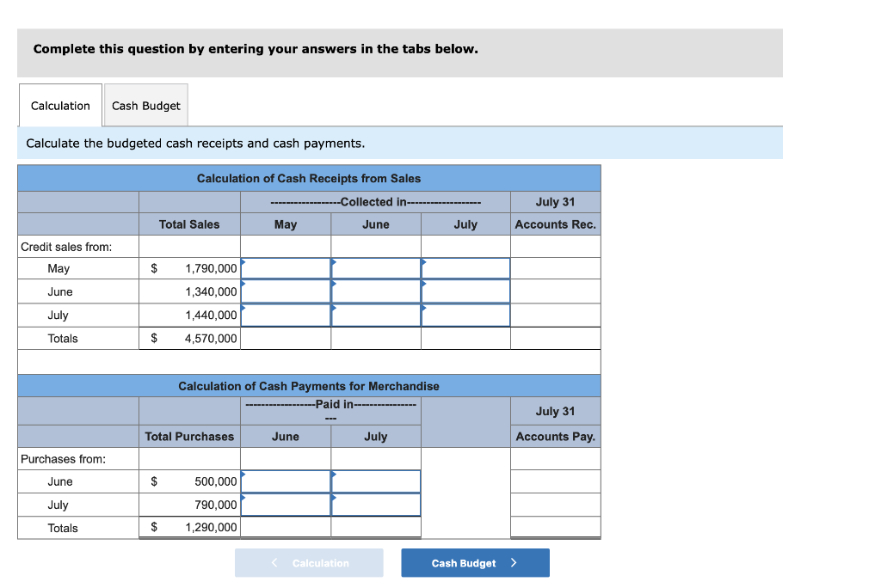Image resolution: width=881 pixels, height=588 pixels.
Task: Click the 1,440,000 July total sales value
Action: [x=212, y=315]
